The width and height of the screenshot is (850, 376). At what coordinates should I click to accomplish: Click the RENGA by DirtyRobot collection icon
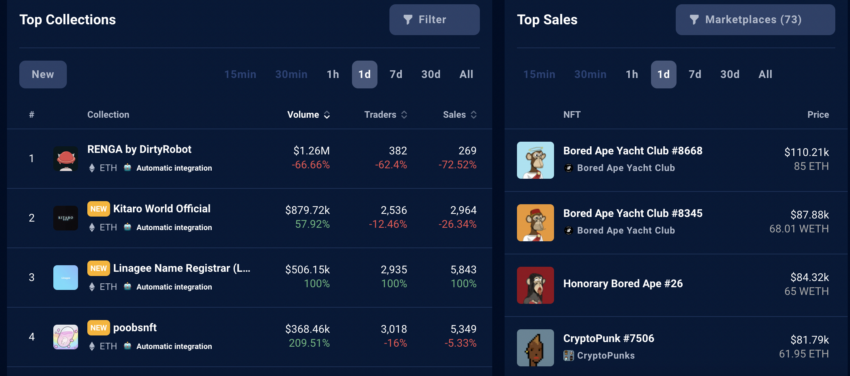(66, 159)
